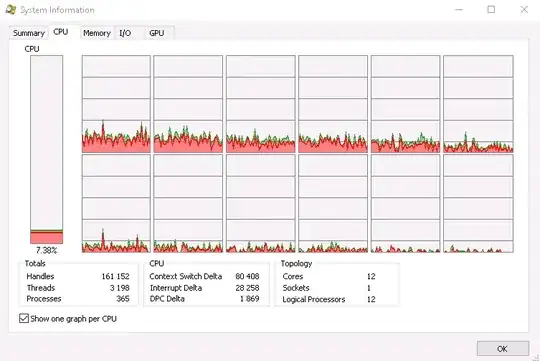540x361 pixels.
Task: Click the Handles value 161 152
Action: (115, 276)
